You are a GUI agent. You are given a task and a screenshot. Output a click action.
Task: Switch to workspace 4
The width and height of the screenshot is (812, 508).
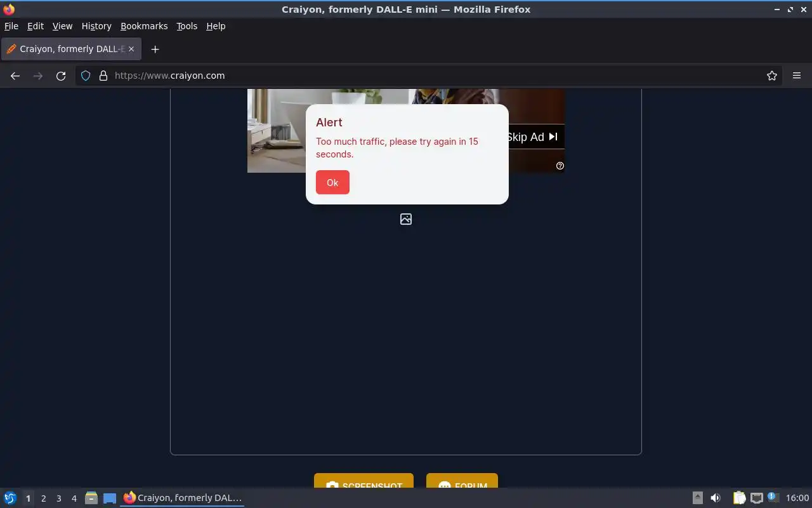point(74,498)
